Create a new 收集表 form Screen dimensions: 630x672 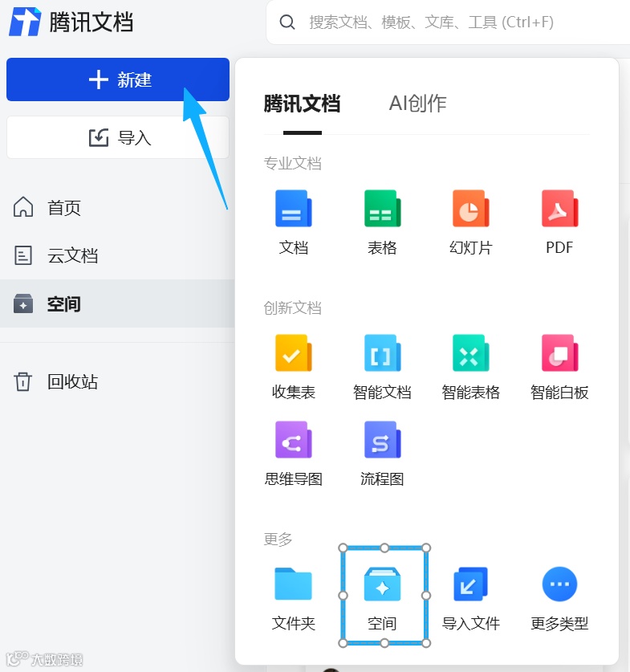pyautogui.click(x=294, y=367)
